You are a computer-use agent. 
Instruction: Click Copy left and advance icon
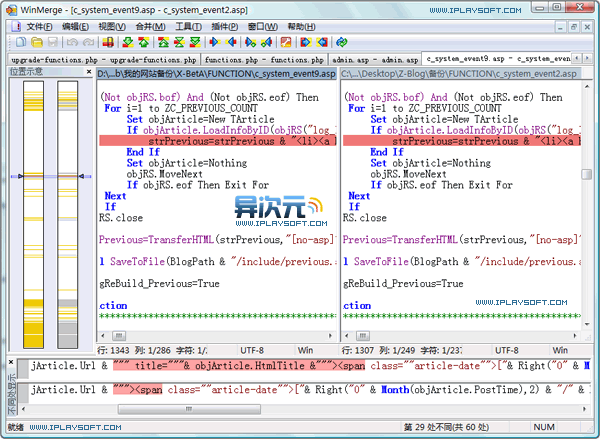click(266, 42)
